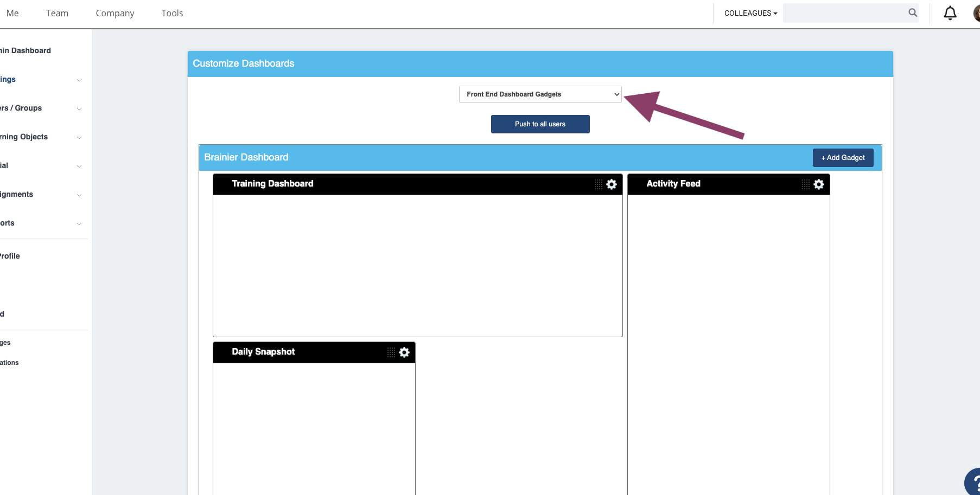The image size is (980, 495).
Task: Click Customize Dashboards panel title
Action: click(x=244, y=63)
